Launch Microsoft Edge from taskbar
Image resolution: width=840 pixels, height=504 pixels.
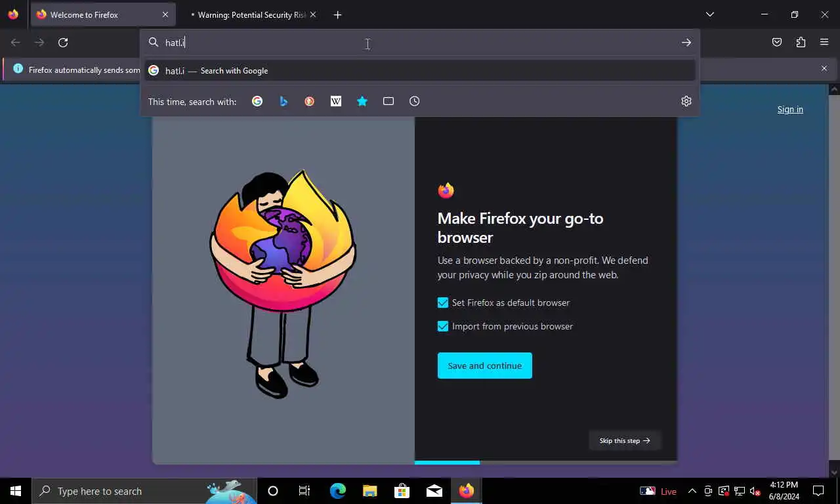pyautogui.click(x=338, y=491)
